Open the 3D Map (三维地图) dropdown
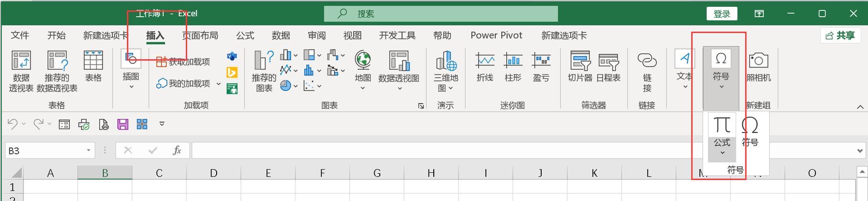The width and height of the screenshot is (868, 201). tap(446, 71)
